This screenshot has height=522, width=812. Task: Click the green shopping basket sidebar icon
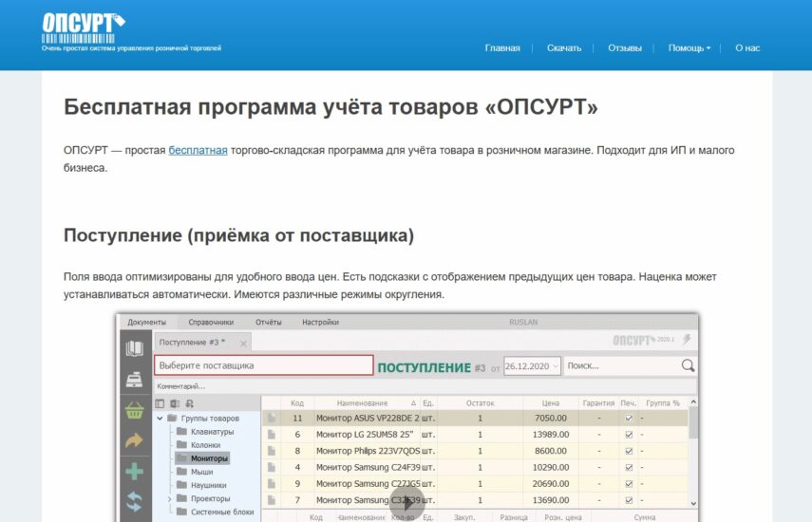point(135,410)
